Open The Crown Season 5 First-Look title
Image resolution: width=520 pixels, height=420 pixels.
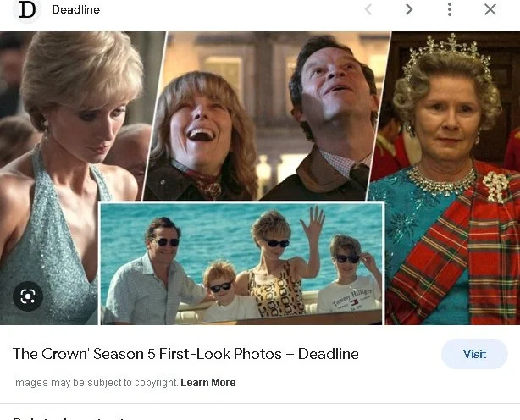click(185, 354)
